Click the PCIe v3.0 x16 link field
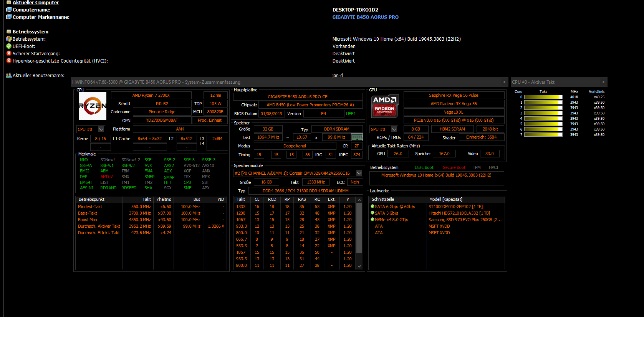644x344 pixels. [x=454, y=120]
